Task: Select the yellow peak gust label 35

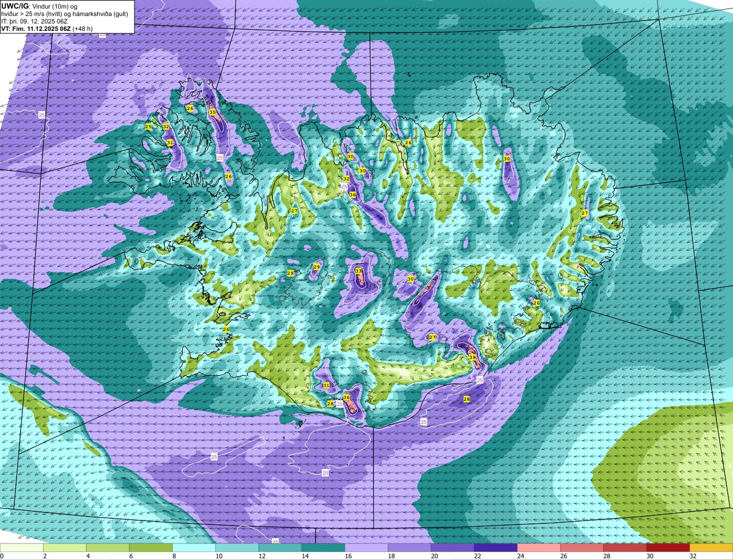Action: pos(212,112)
